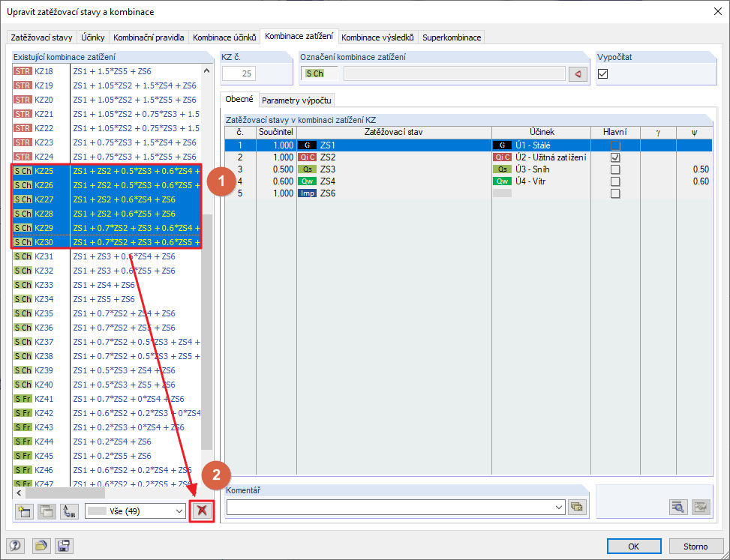Open the Kombinační pravidla tab
This screenshot has height=560, width=730.
149,37
